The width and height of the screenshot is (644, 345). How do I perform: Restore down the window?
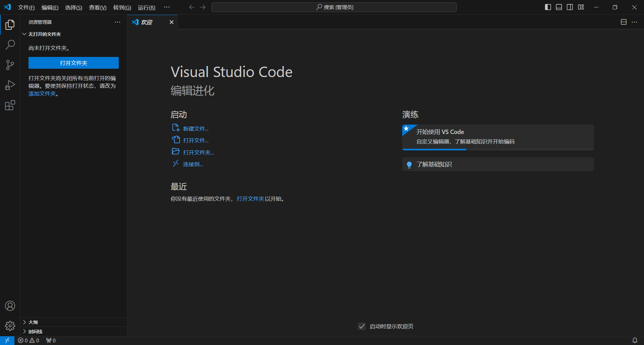[x=615, y=7]
